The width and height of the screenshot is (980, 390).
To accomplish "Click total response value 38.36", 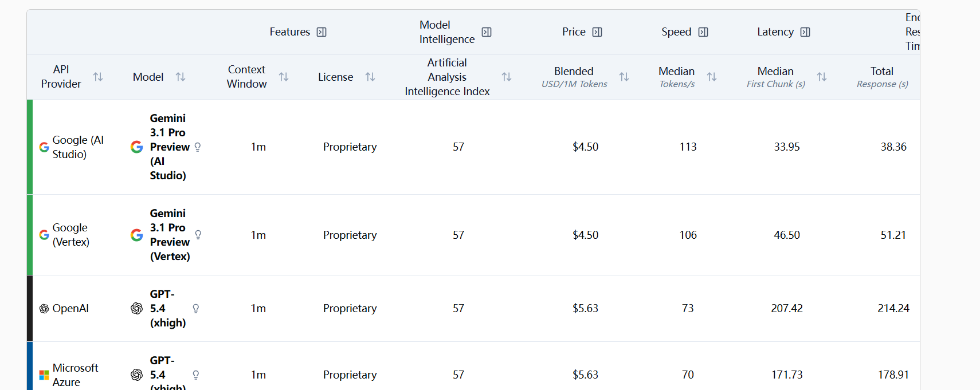I will [x=893, y=147].
